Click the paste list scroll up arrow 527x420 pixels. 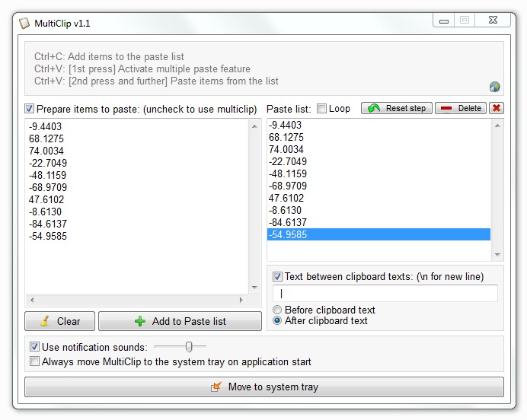coord(498,126)
